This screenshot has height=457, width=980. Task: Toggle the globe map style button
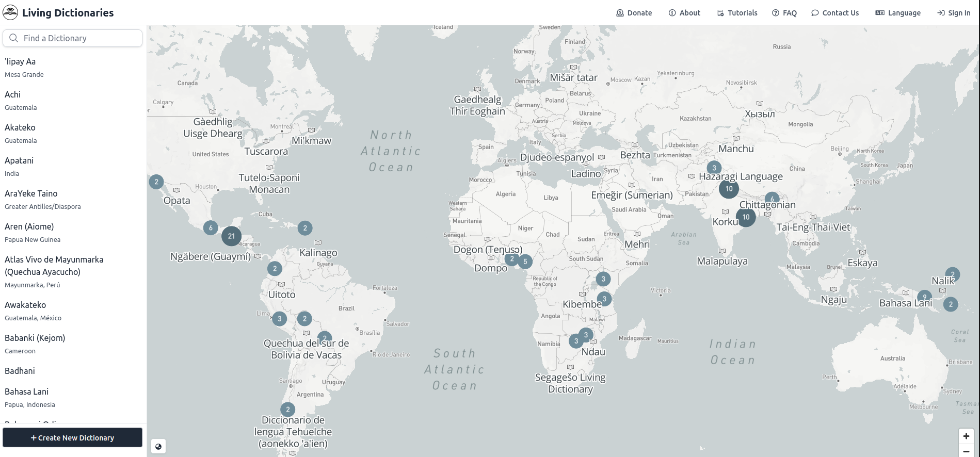(158, 447)
